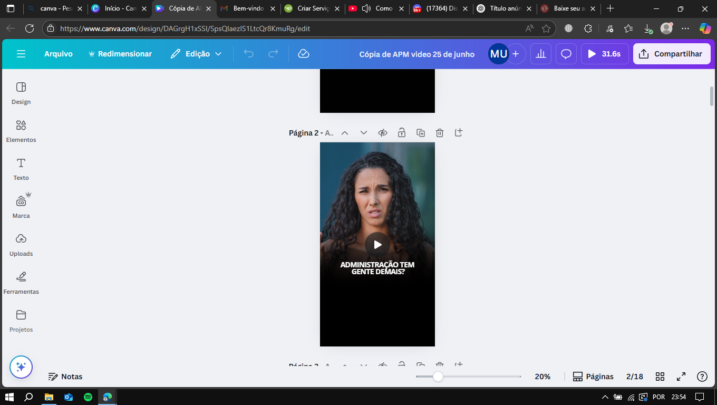The width and height of the screenshot is (717, 405).
Task: Adjust the zoom slider handle
Action: tap(438, 376)
